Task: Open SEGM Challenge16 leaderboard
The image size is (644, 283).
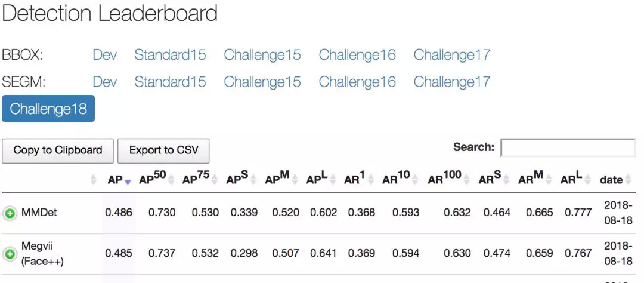Action: coord(357,82)
